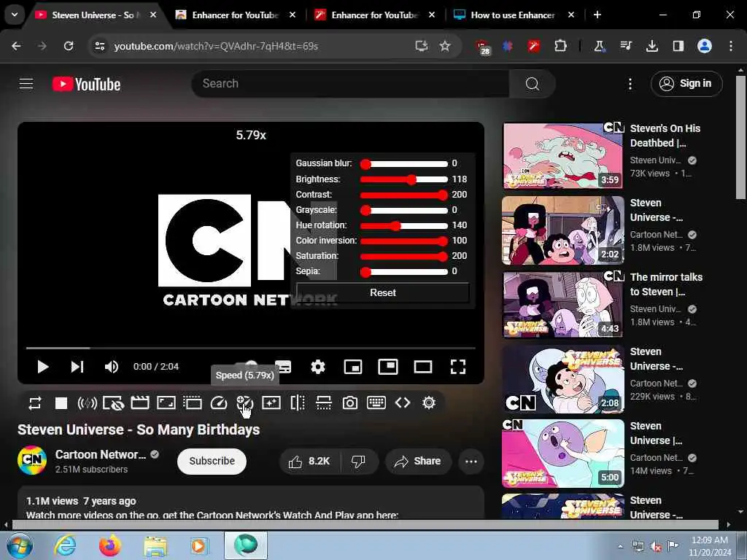
Task: Click the search magnifier button
Action: (x=532, y=84)
